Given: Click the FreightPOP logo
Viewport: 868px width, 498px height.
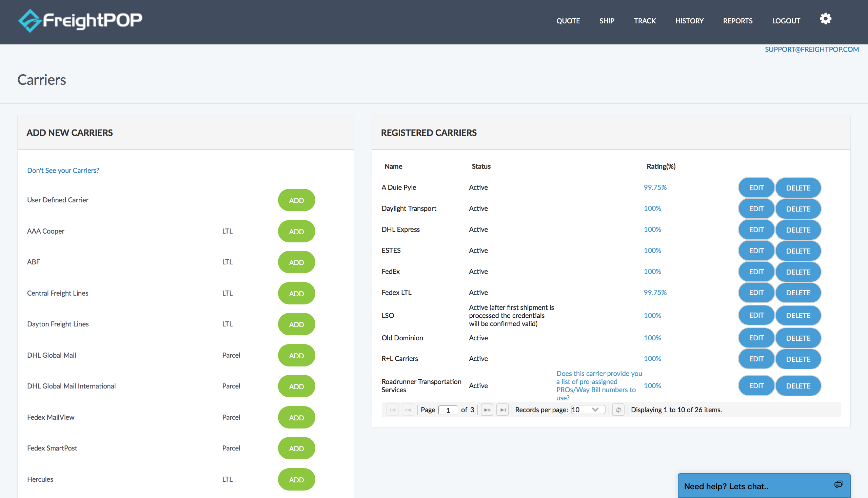Looking at the screenshot, I should (x=80, y=21).
